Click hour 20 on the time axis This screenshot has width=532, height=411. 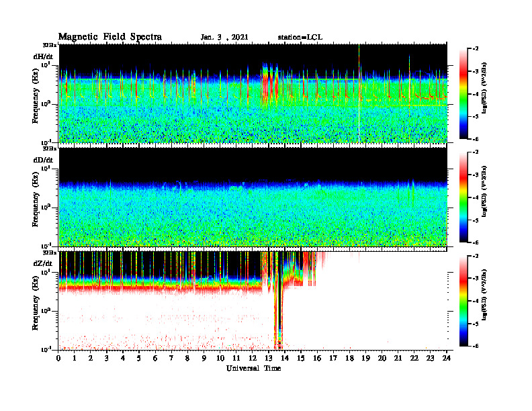tap(382, 358)
